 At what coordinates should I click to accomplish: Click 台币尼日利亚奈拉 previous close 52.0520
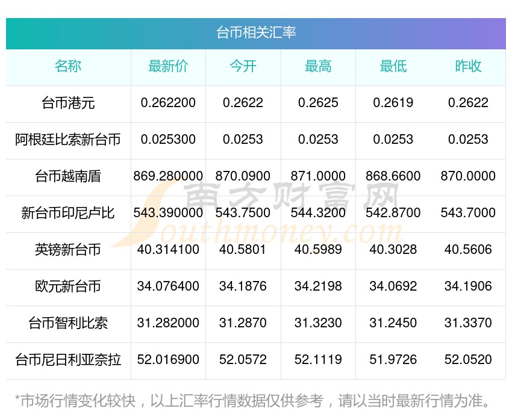(x=468, y=360)
